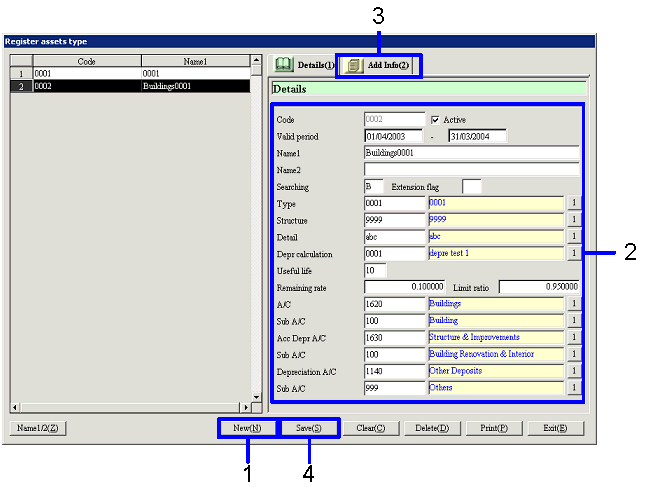Screen dimensions: 647x492
Task: Select list row 1 with code 0001
Action: click(x=130, y=73)
